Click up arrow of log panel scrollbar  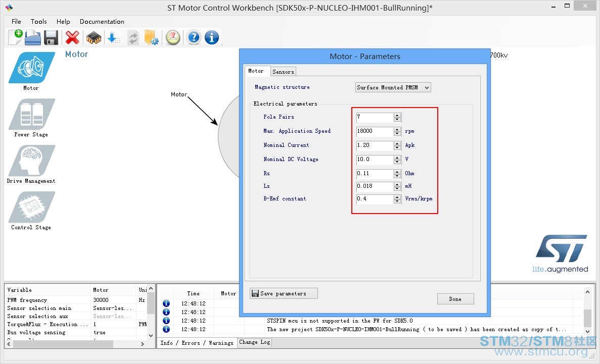pos(587,292)
